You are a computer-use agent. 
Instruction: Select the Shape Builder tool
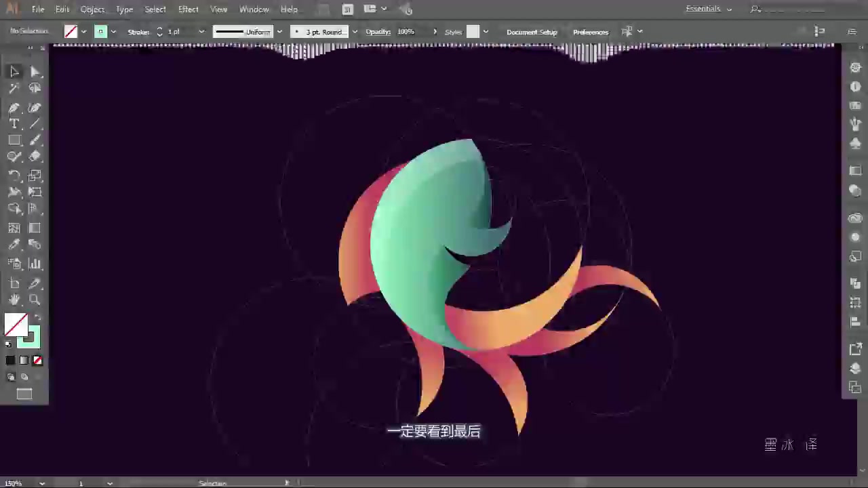pos(14,209)
